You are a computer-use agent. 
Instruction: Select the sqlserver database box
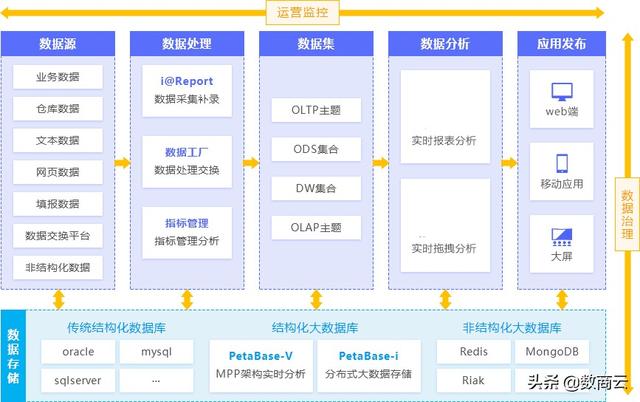coord(78,381)
